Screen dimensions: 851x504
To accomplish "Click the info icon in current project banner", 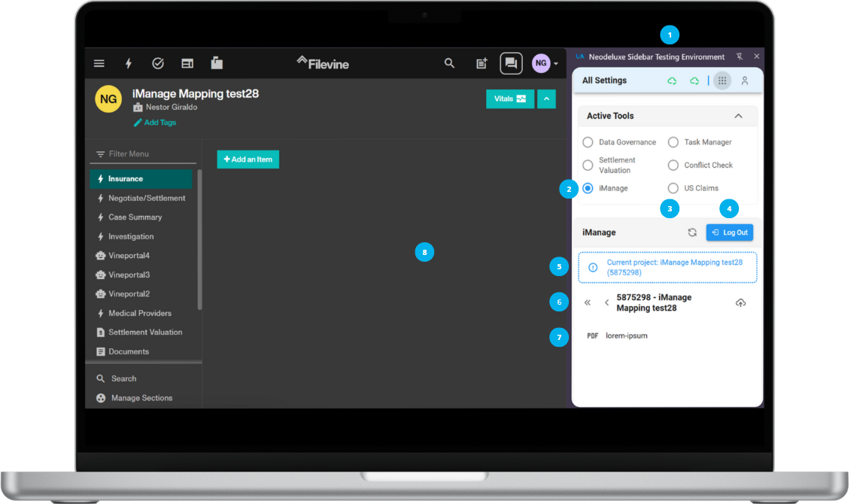I will pyautogui.click(x=593, y=268).
